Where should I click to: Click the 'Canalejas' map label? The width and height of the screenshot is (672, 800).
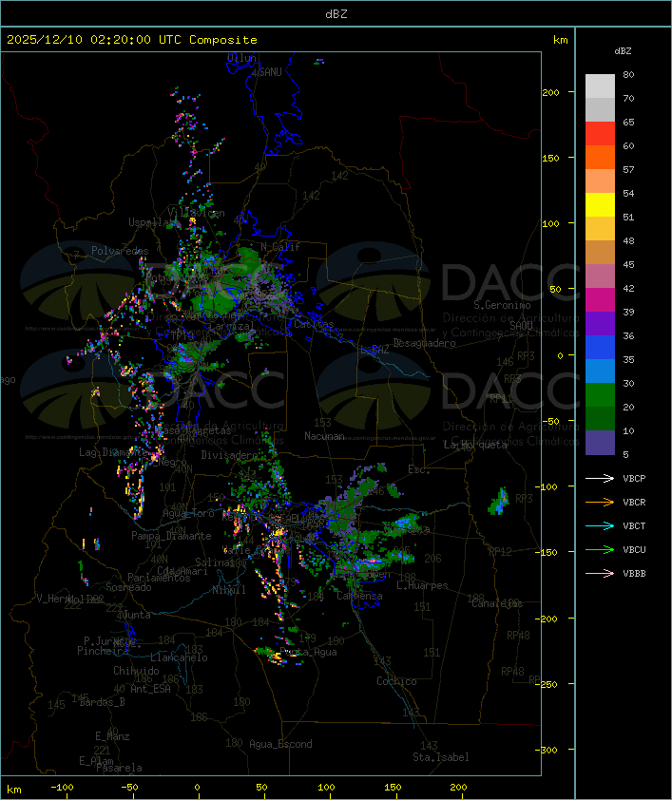497,603
